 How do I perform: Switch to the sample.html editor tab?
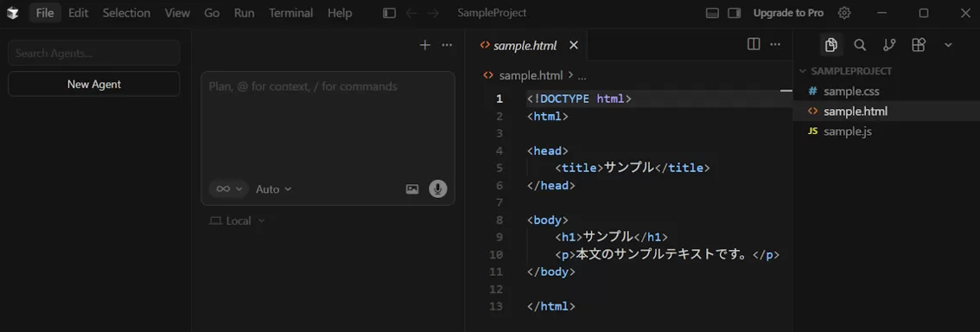coord(525,45)
